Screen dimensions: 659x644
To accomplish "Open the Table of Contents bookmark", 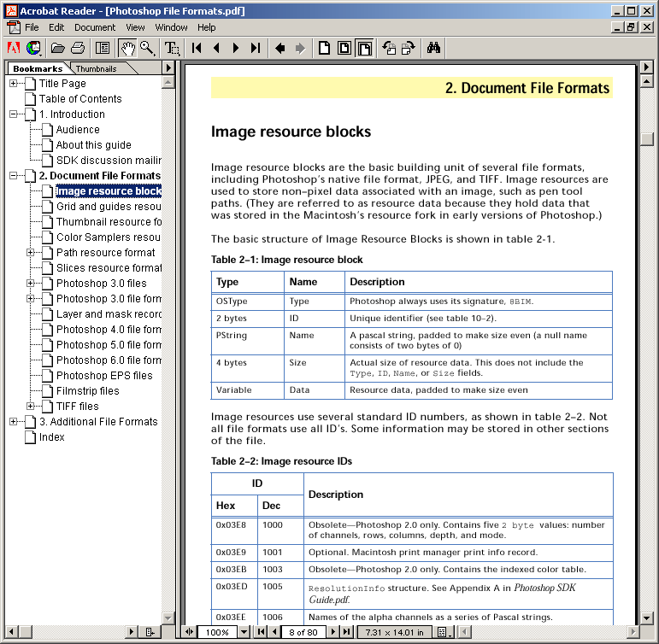I will tap(80, 99).
